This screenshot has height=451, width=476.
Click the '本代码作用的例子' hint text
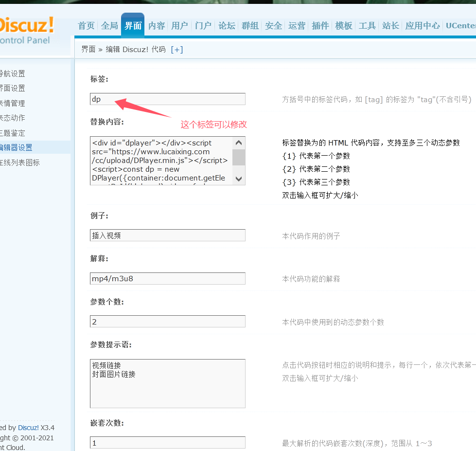[311, 236]
